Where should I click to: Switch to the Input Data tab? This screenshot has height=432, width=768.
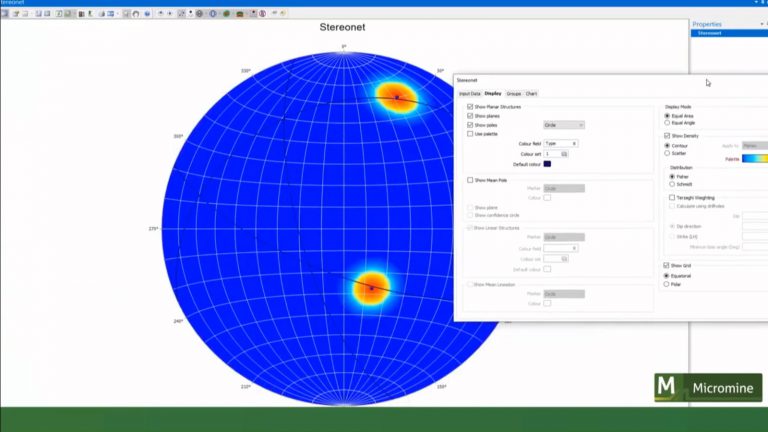469,94
